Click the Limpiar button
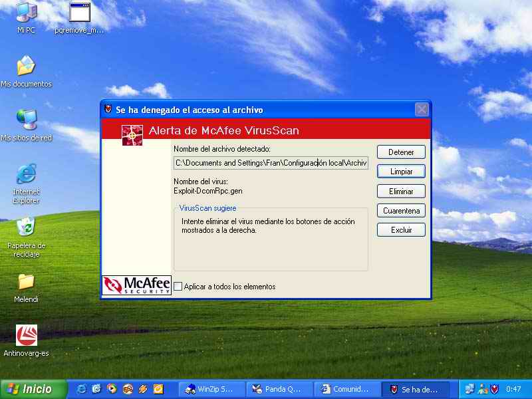 click(x=401, y=172)
